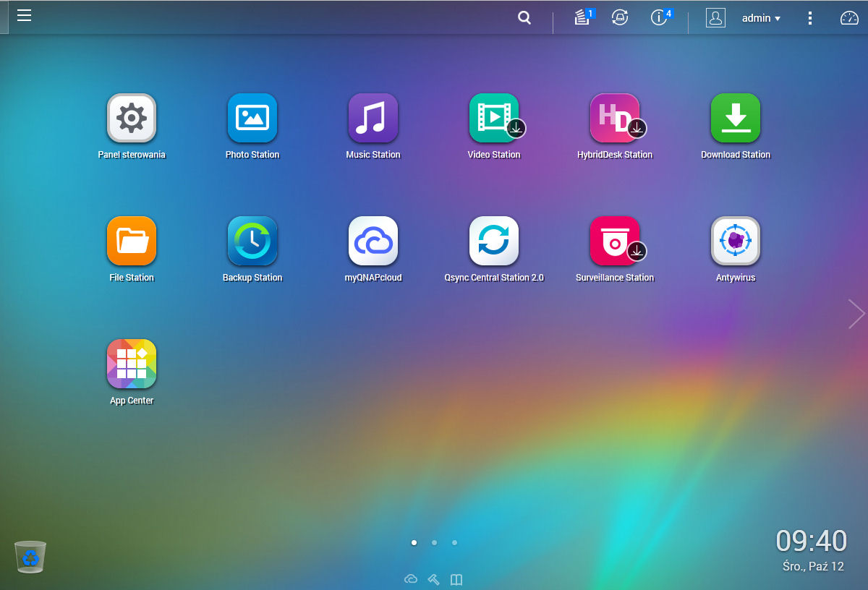Switch to the third desktop page dot
This screenshot has height=590, width=868.
454,542
